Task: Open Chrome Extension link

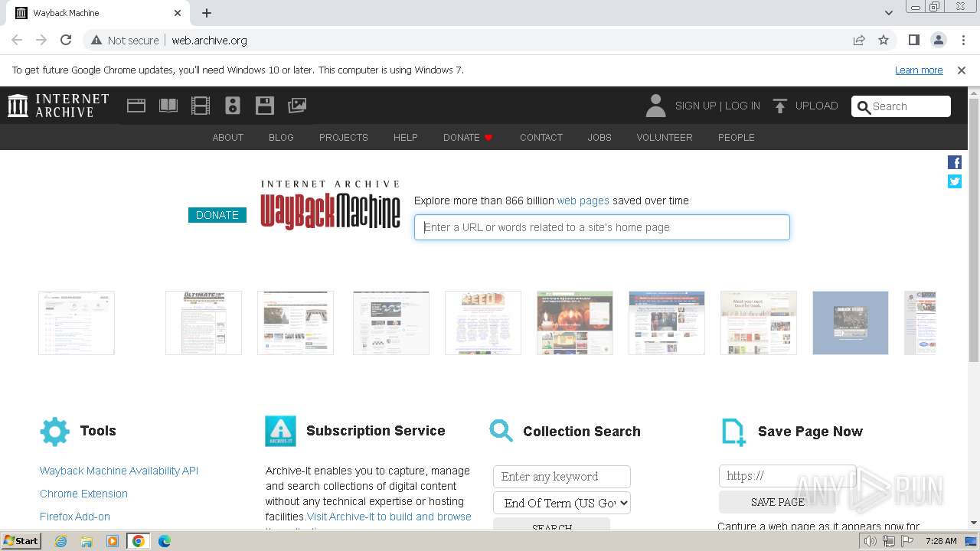Action: click(x=83, y=494)
